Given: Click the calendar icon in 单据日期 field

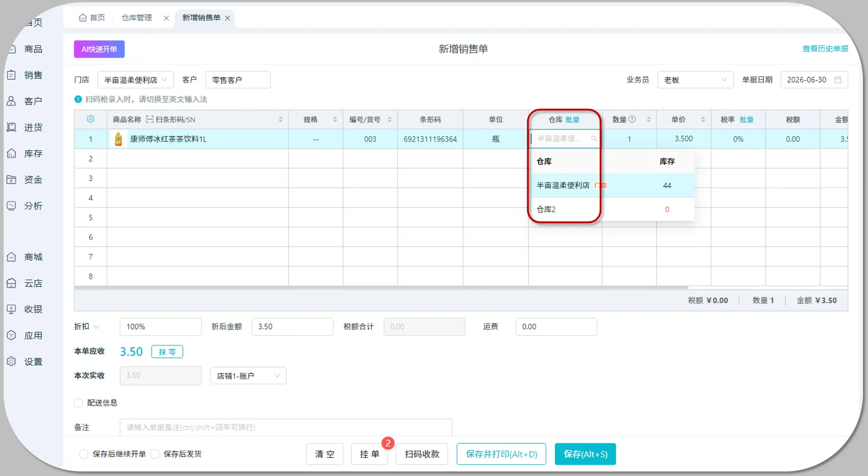Looking at the screenshot, I should [x=838, y=79].
